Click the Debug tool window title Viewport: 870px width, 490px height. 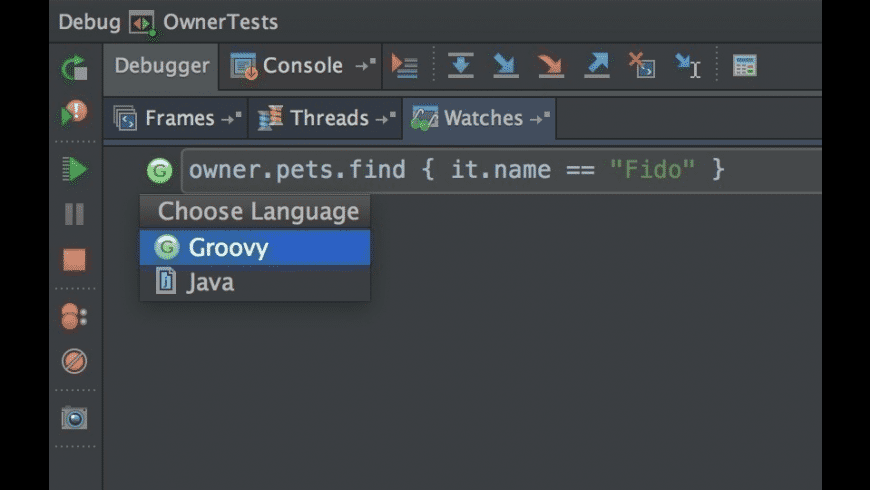coord(89,22)
